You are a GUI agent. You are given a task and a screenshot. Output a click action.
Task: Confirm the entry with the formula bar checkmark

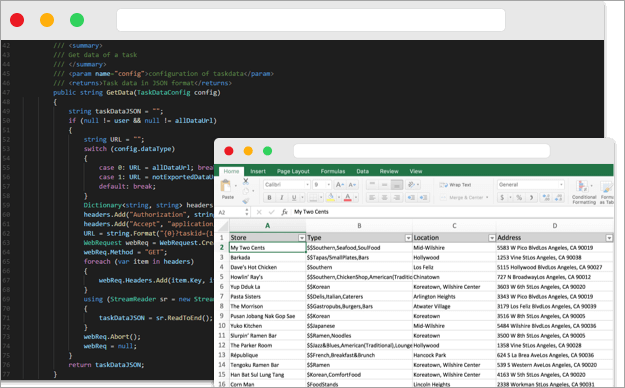271,212
